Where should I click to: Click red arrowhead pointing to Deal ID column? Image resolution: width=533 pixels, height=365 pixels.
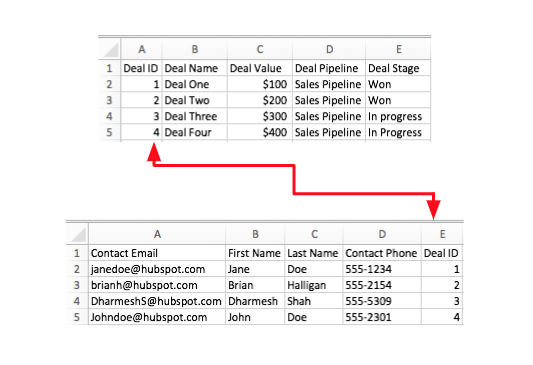154,152
